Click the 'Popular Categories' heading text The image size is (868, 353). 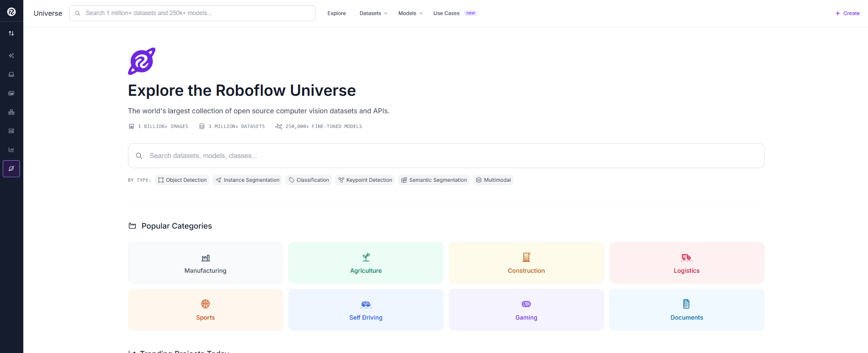pos(177,226)
